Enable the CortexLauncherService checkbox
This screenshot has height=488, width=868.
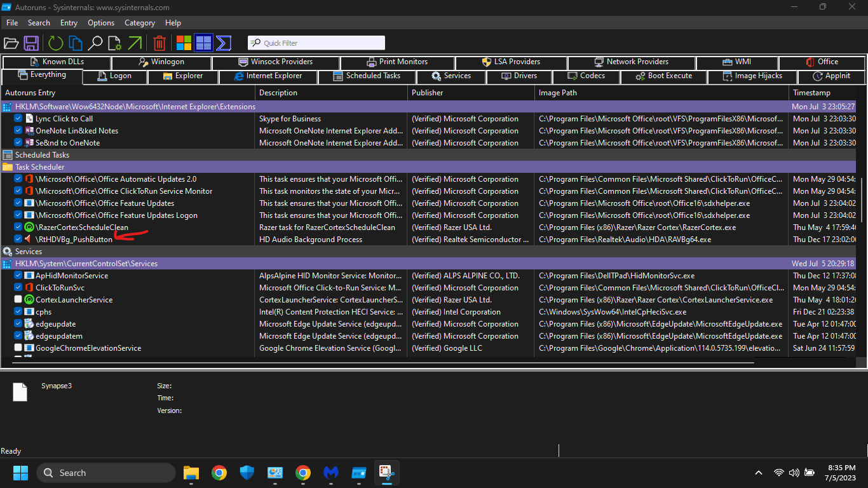(x=18, y=300)
